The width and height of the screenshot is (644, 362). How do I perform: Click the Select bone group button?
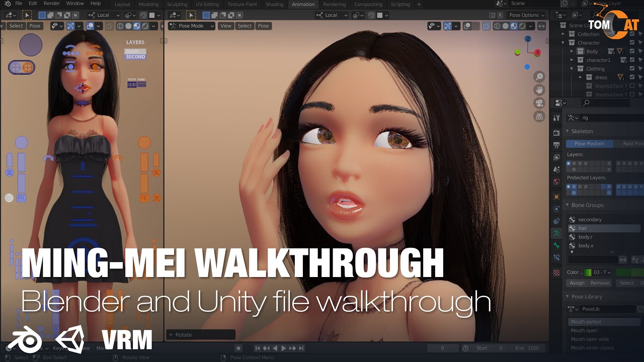click(x=627, y=283)
